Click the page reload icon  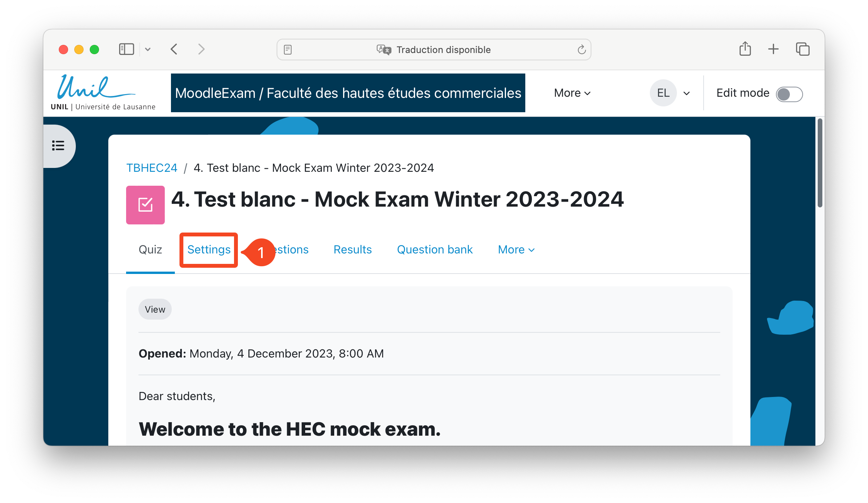[581, 50]
